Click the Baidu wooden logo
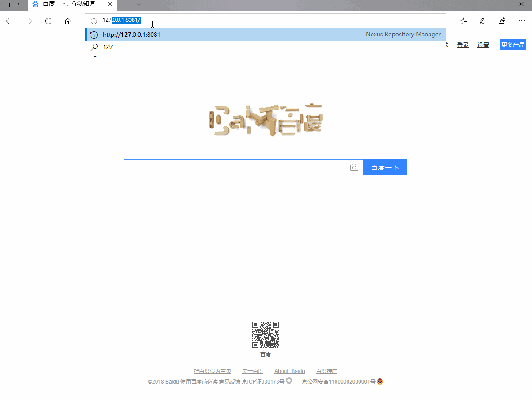Image resolution: width=532 pixels, height=400 pixels. [x=266, y=120]
